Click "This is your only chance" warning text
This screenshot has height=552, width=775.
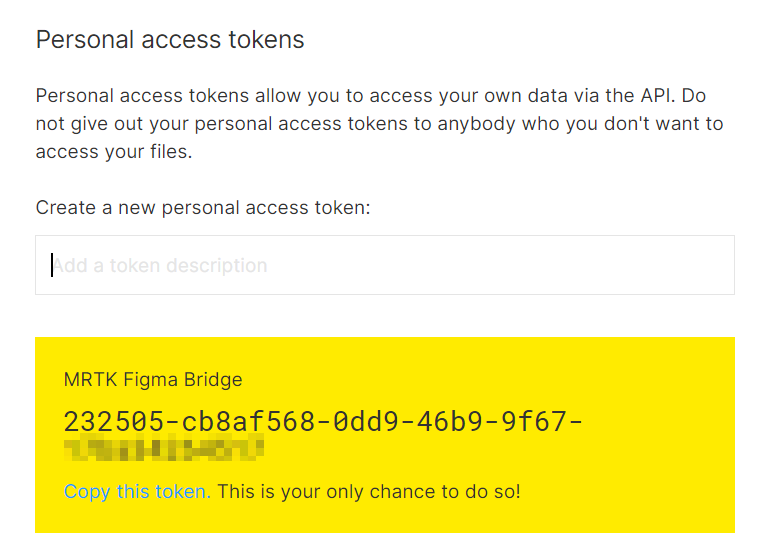[x=369, y=492]
